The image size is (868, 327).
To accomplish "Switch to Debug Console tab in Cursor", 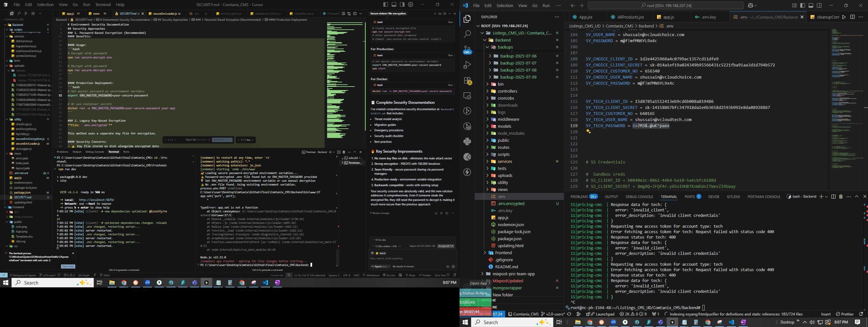I will pyautogui.click(x=95, y=152).
